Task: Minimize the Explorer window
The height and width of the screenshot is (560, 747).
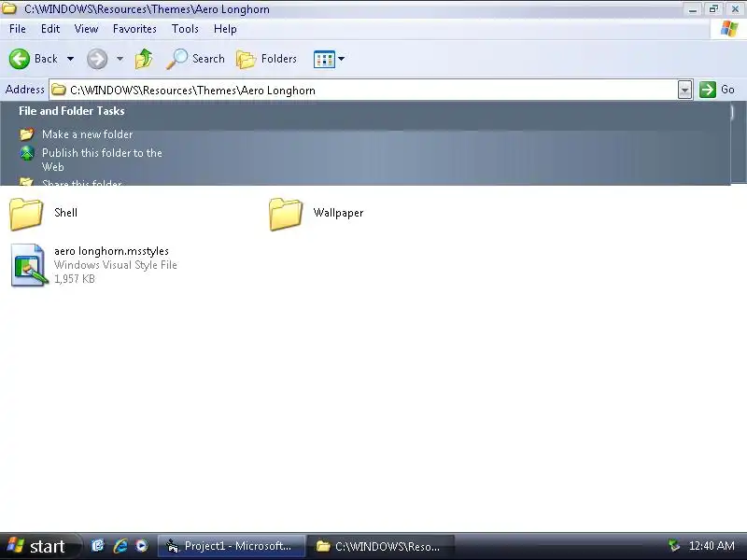Action: [x=692, y=9]
